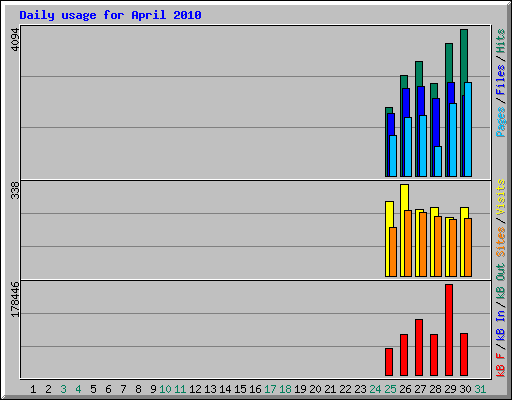Click day 1 on the x-axis
512x400 pixels.
pyautogui.click(x=33, y=389)
